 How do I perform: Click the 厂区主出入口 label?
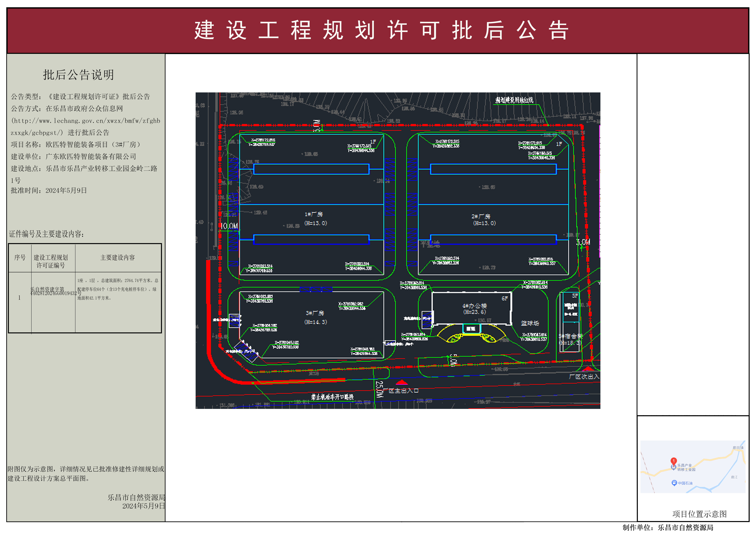click(401, 391)
